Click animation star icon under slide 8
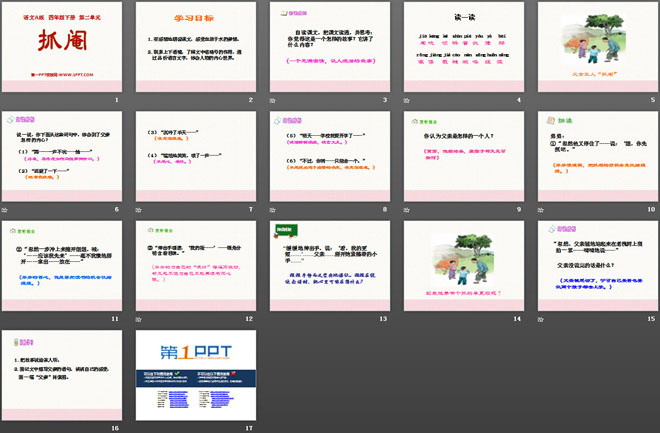Viewport: 660px width, 433px height. (x=272, y=210)
